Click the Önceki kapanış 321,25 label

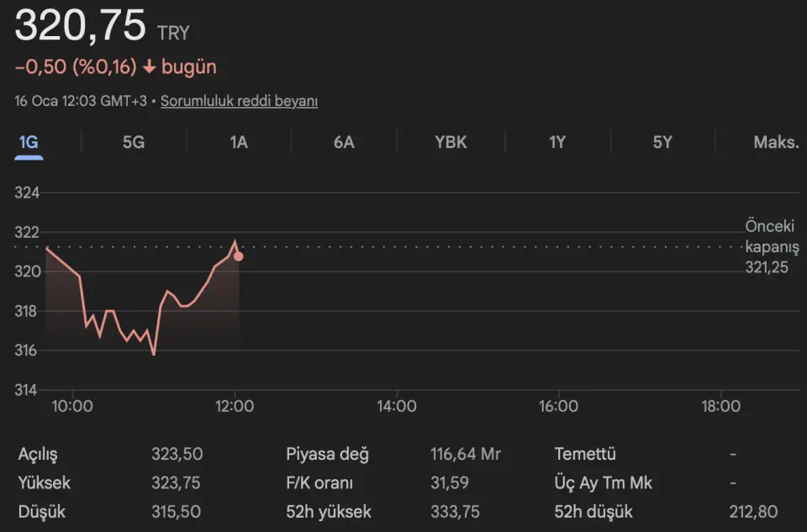(x=771, y=246)
